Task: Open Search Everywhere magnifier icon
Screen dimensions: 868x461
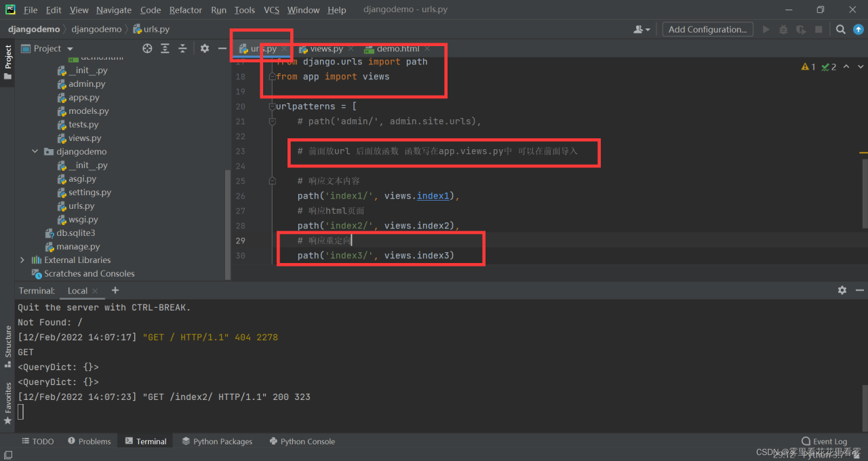Action: [x=840, y=29]
